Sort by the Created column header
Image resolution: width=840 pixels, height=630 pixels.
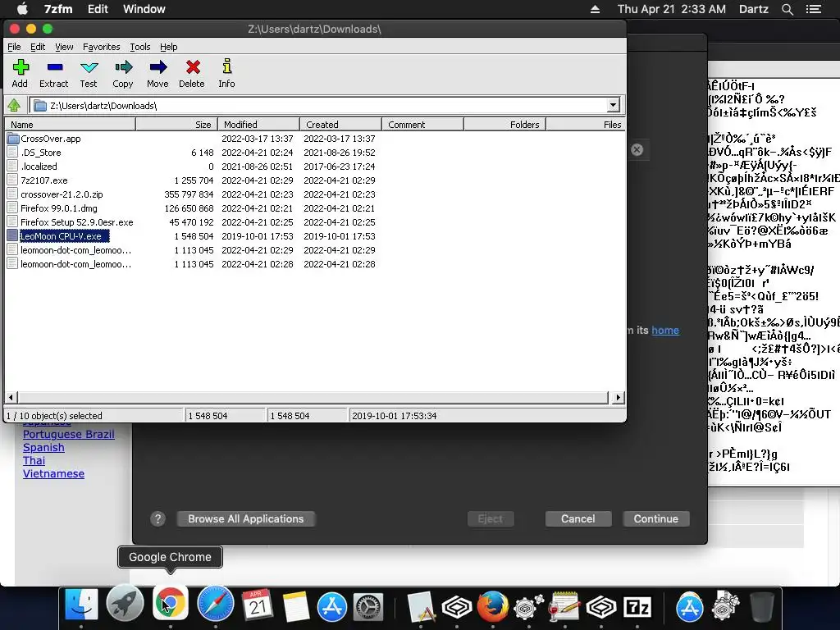340,125
